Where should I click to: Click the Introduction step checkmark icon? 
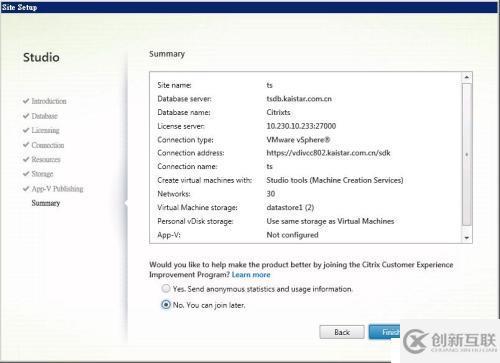(26, 101)
